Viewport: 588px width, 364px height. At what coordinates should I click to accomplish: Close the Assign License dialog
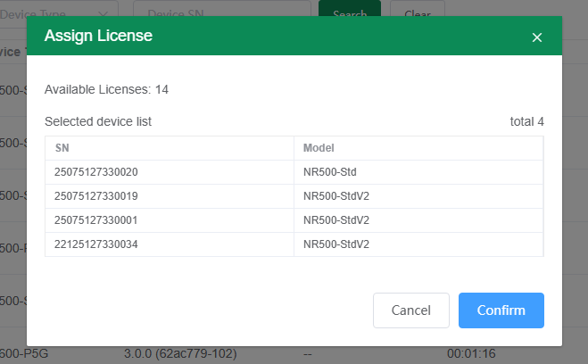point(536,37)
